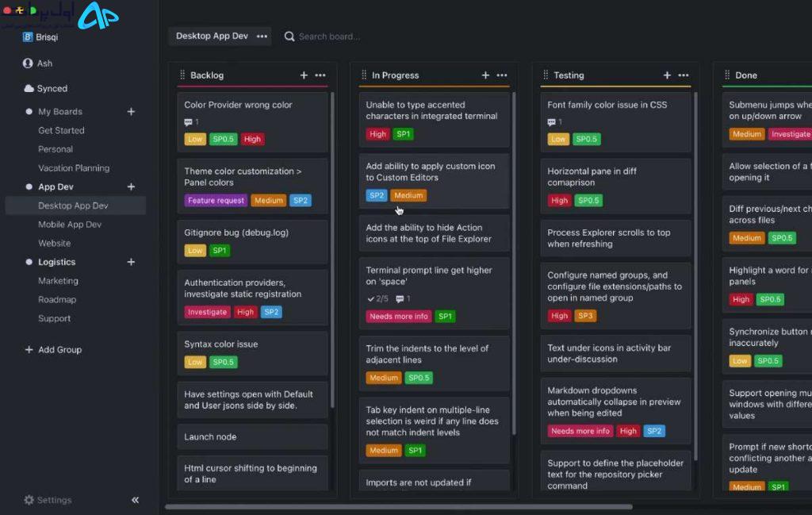
Task: Collapse the My Boards group
Action: click(x=29, y=111)
